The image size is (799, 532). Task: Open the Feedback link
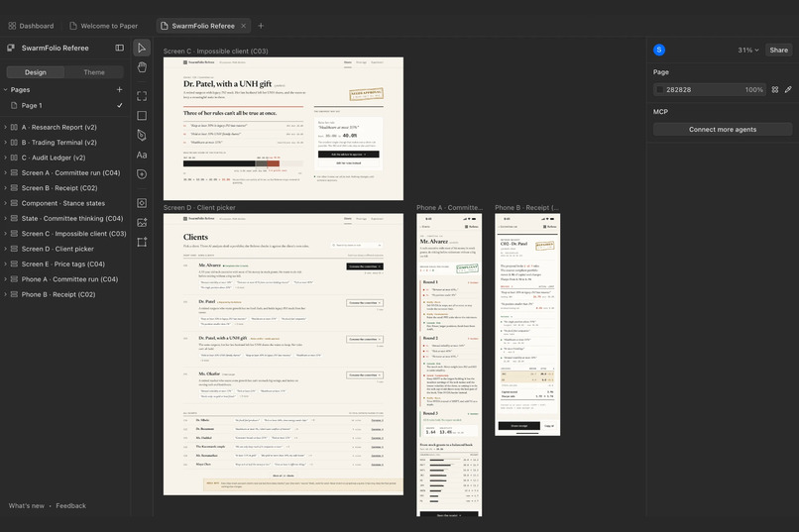pos(70,505)
